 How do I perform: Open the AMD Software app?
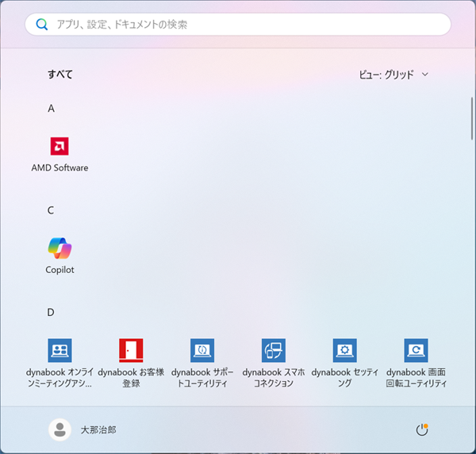pyautogui.click(x=59, y=155)
